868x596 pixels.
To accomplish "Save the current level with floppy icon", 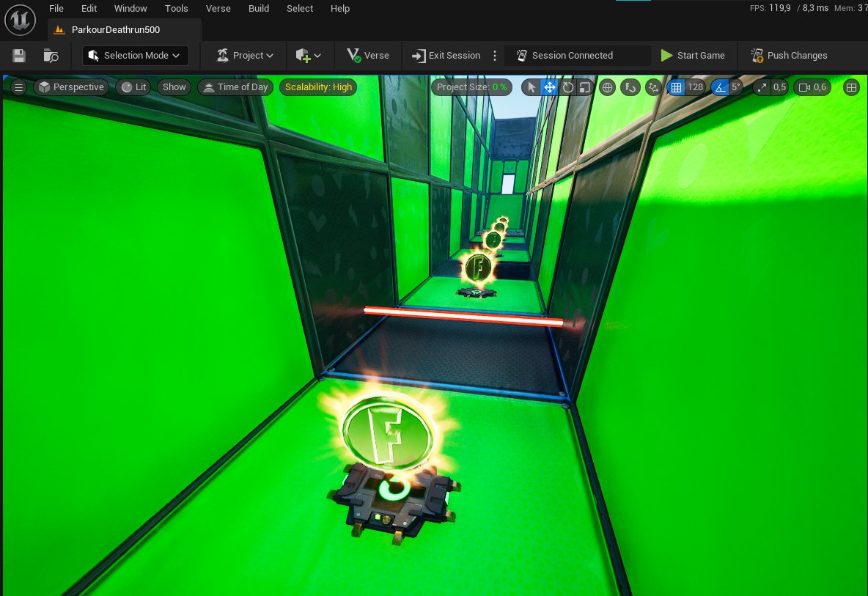I will (x=19, y=55).
